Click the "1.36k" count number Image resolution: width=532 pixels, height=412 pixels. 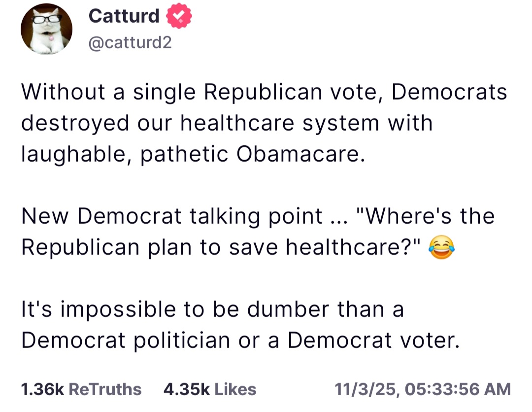(x=43, y=389)
